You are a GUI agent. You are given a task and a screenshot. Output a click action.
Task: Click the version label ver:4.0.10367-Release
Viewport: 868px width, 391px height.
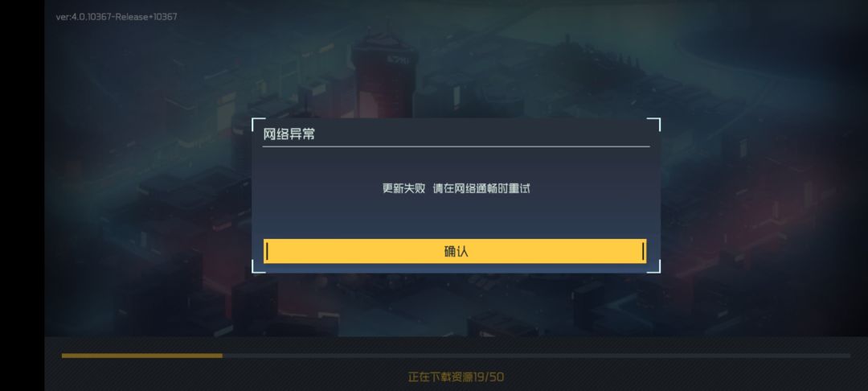click(x=117, y=17)
